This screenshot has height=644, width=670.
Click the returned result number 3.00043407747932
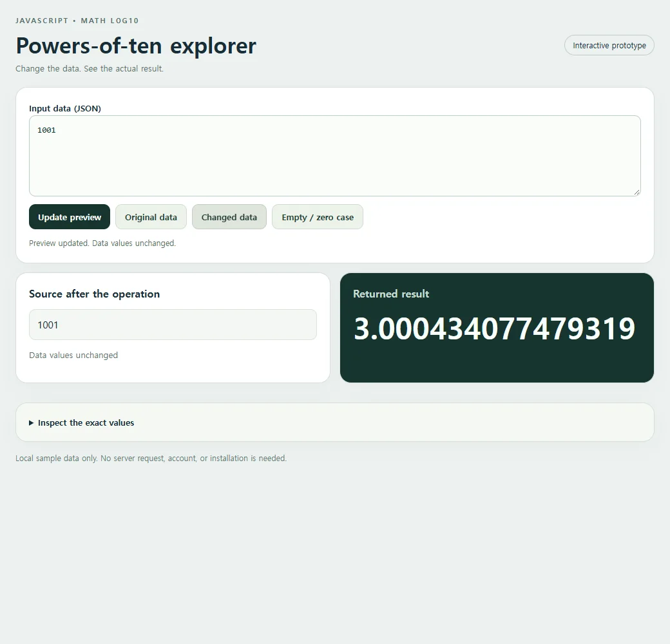pyautogui.click(x=494, y=328)
